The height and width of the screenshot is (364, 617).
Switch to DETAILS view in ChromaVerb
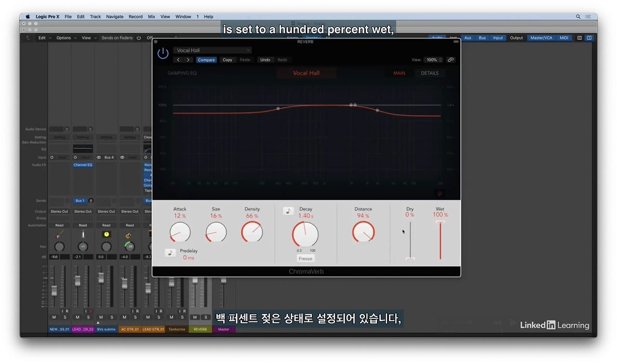(429, 73)
